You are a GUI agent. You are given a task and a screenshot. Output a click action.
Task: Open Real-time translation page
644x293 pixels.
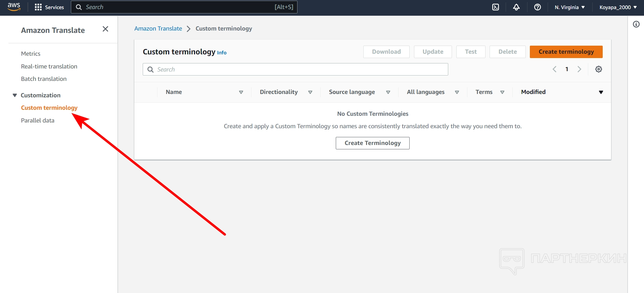pyautogui.click(x=49, y=66)
